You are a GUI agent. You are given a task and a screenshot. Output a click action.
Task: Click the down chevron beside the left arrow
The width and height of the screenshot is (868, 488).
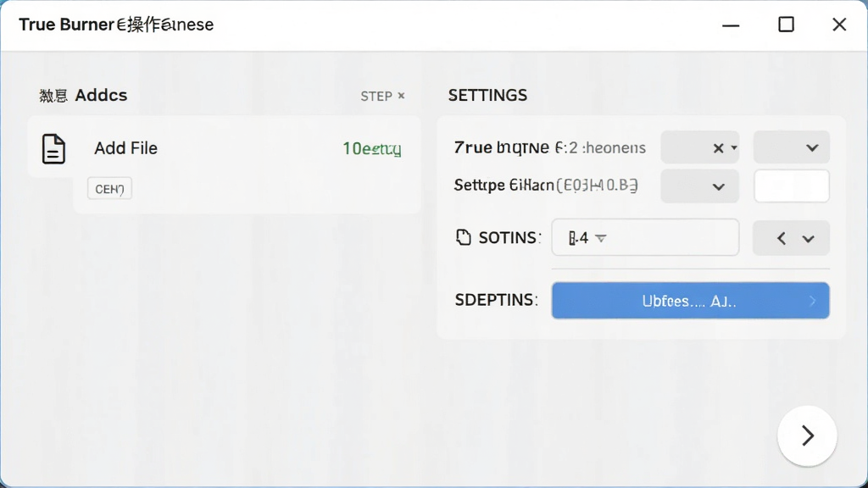[x=808, y=239]
